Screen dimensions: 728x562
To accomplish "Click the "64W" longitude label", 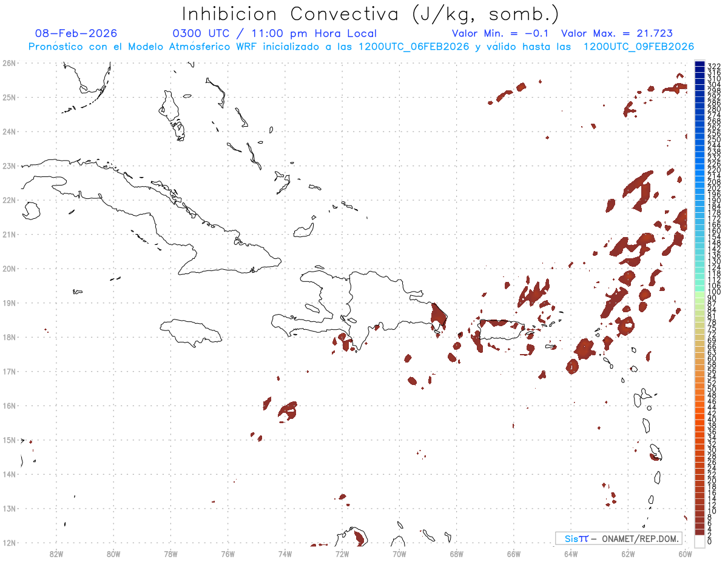I will tap(571, 553).
